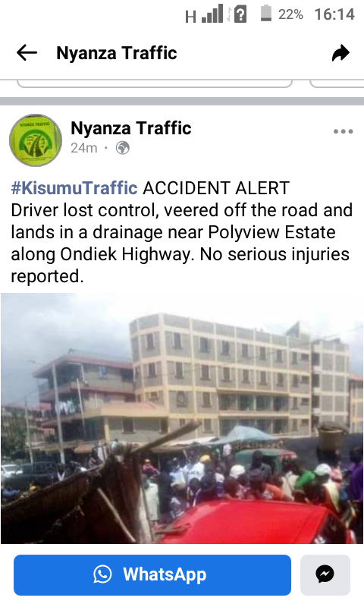The width and height of the screenshot is (364, 607).
Task: Tap the Nyanza Traffic page header title
Action: click(117, 53)
